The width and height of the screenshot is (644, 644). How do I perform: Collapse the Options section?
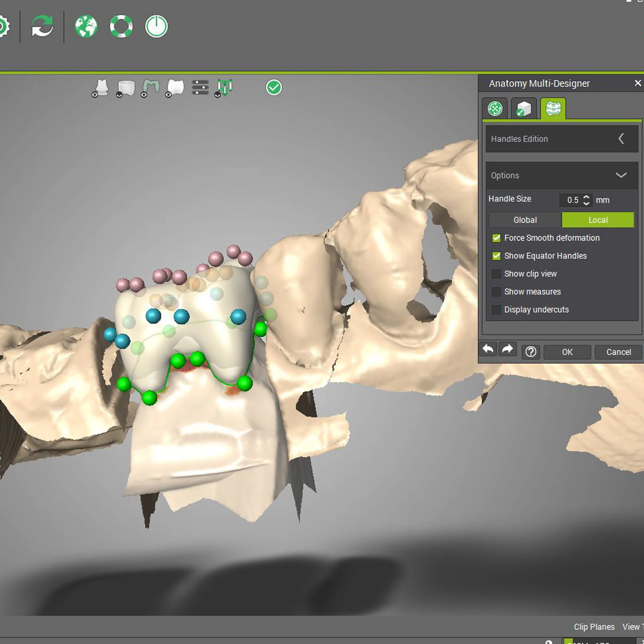tap(621, 175)
